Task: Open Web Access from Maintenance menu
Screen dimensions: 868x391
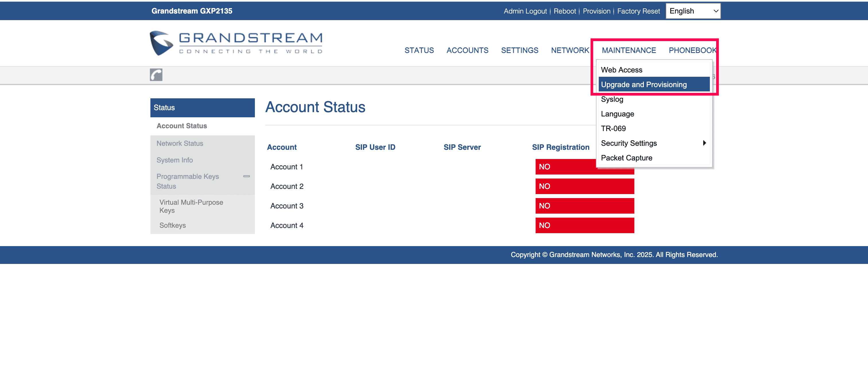Action: click(x=621, y=70)
